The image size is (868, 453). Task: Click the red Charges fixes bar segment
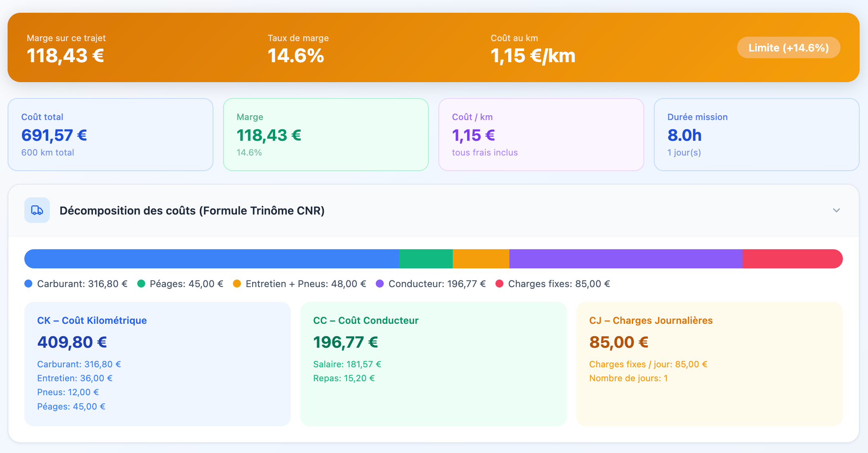792,259
